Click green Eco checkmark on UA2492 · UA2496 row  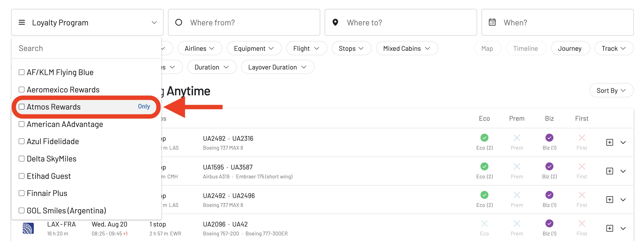pyautogui.click(x=484, y=195)
